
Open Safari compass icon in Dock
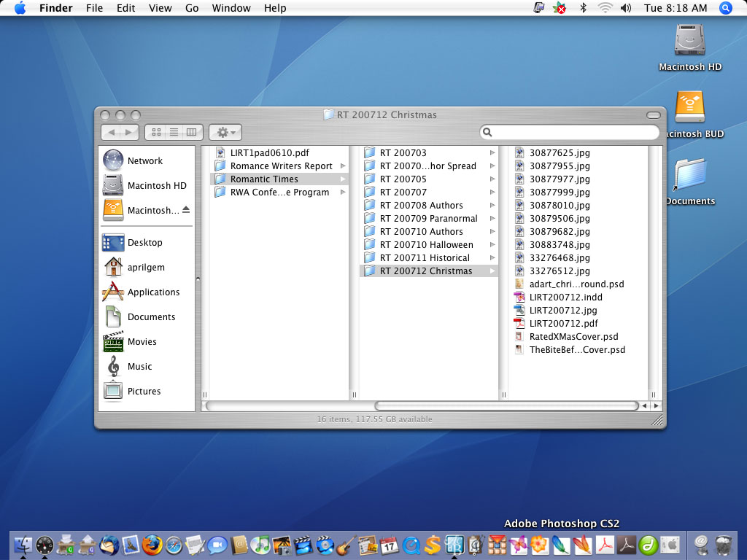click(x=174, y=545)
